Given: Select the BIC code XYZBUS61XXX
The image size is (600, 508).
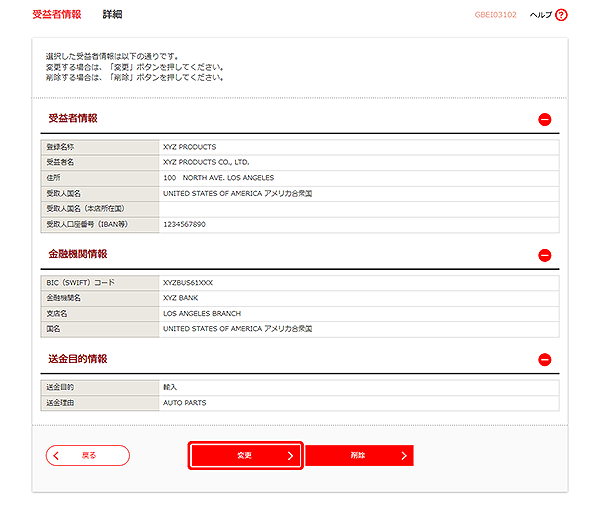Looking at the screenshot, I should (188, 283).
